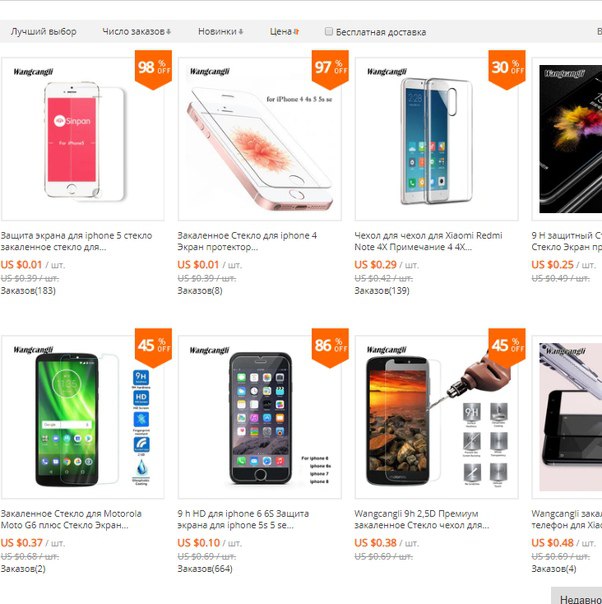Open the Xiaomi Redmi Note 4X case link

tap(428, 241)
